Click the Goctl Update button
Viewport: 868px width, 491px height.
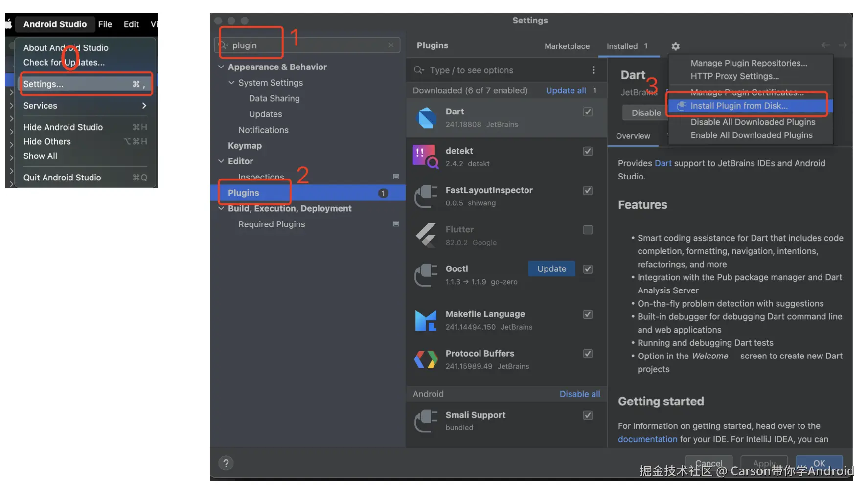pyautogui.click(x=551, y=269)
